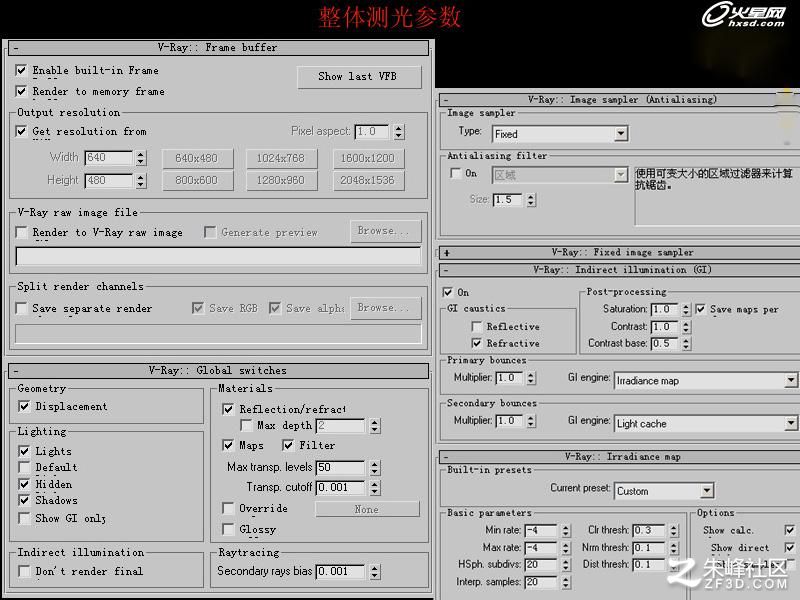Adjust the Saturation spinner arrows
Image resolution: width=800 pixels, height=600 pixels.
(x=686, y=309)
